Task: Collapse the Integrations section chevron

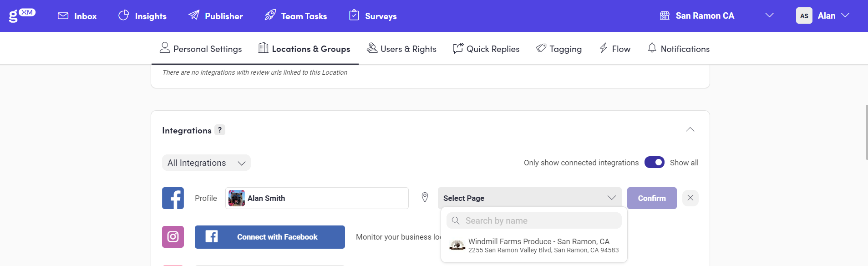Action: pyautogui.click(x=690, y=130)
